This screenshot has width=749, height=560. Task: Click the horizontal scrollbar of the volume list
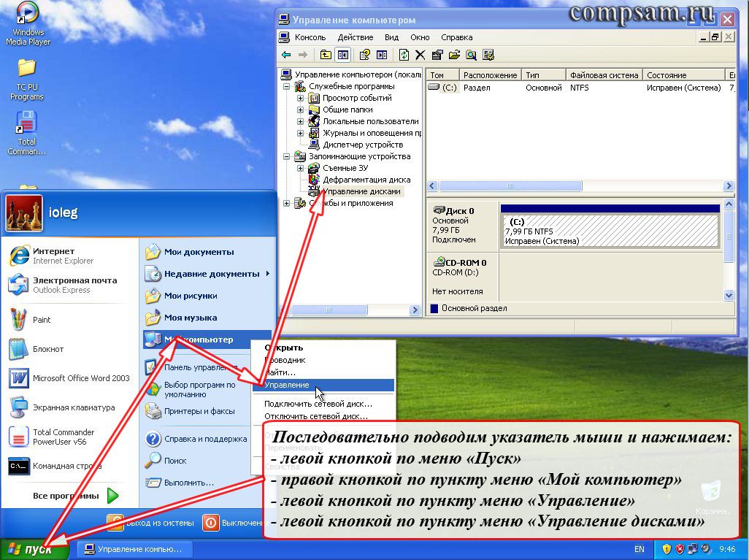click(580, 186)
